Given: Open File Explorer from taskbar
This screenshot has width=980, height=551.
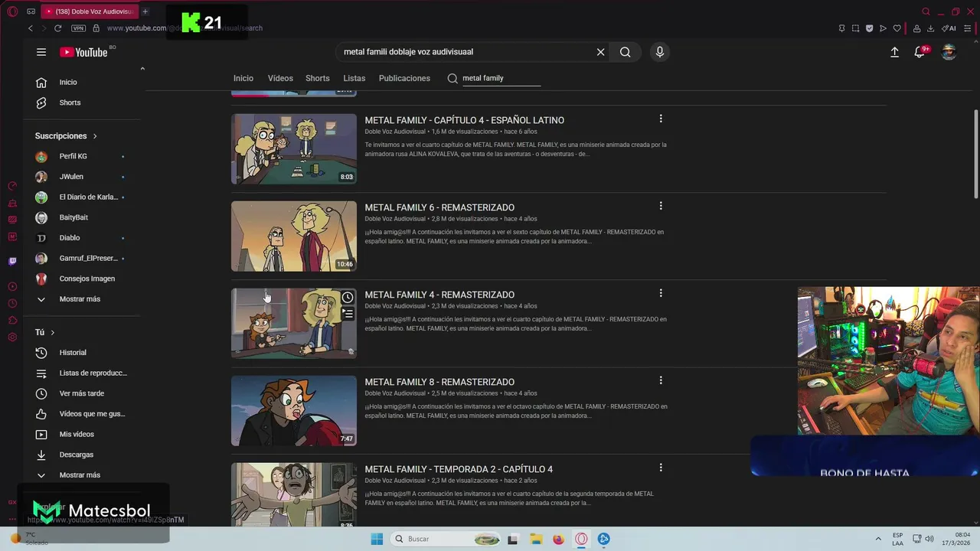Looking at the screenshot, I should (x=536, y=539).
